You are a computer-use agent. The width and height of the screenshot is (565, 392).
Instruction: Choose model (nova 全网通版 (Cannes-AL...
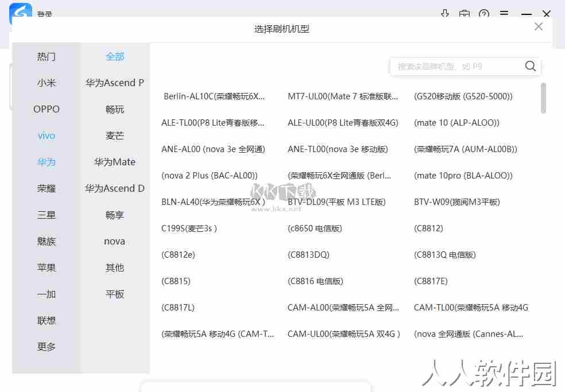pos(469,334)
